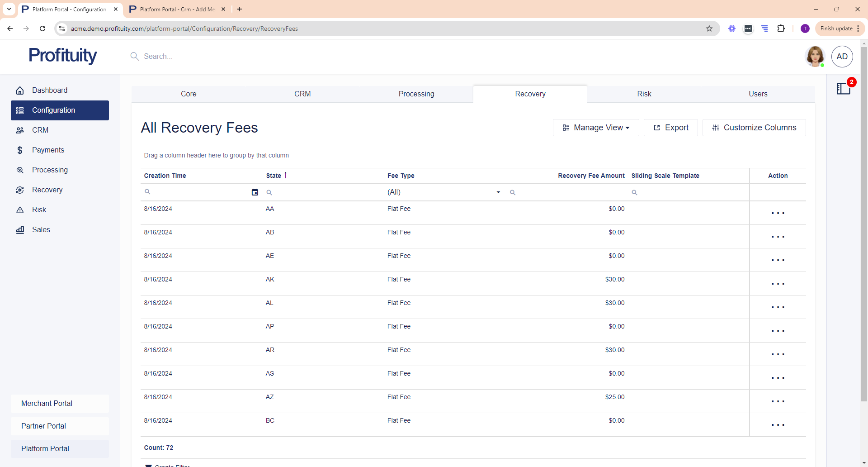Open actions menu for the AK state row
This screenshot has height=467, width=868.
coord(778,284)
